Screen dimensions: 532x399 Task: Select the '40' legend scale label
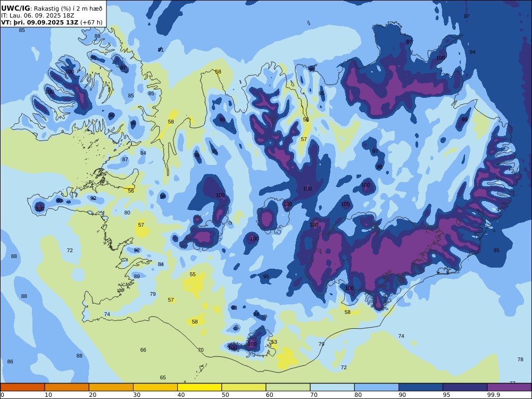pyautogui.click(x=181, y=395)
